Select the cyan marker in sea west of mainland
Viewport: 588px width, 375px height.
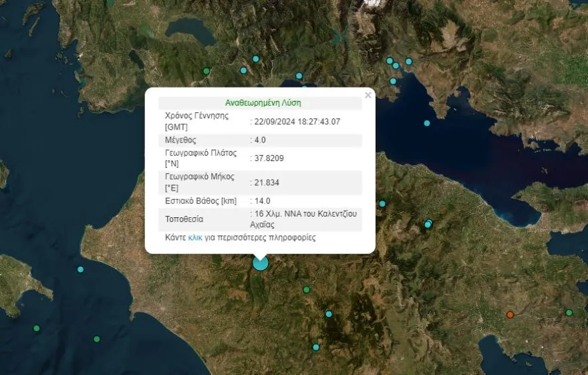tap(80, 269)
